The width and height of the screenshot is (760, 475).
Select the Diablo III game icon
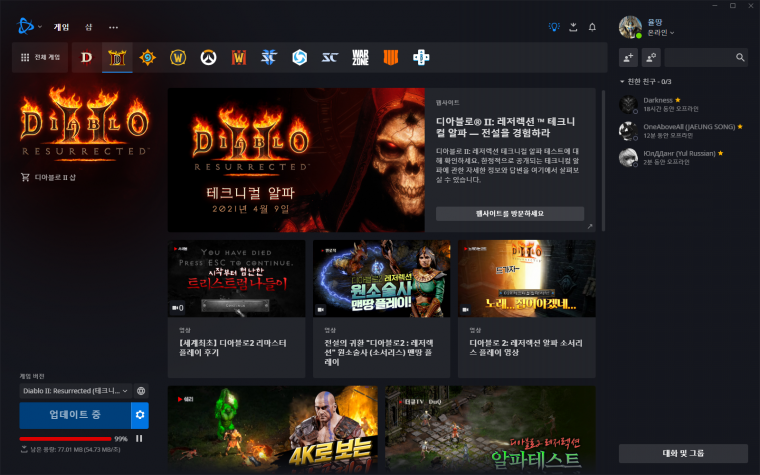87,58
